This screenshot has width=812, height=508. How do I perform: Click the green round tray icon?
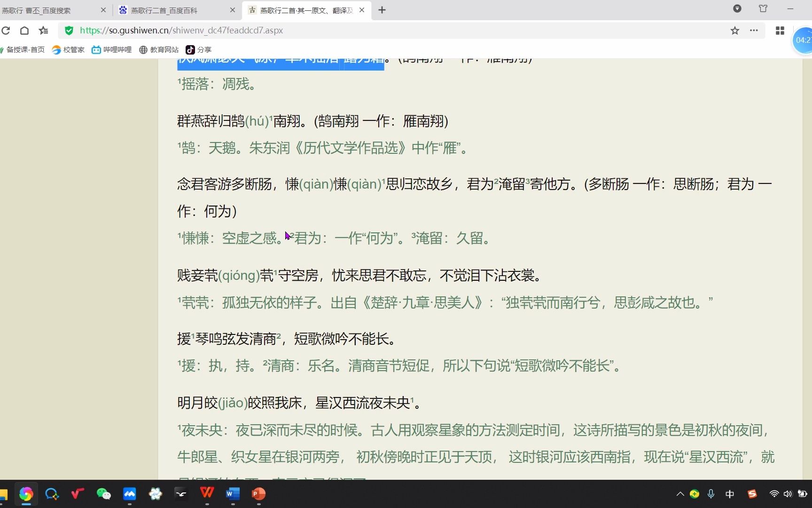[x=695, y=494]
